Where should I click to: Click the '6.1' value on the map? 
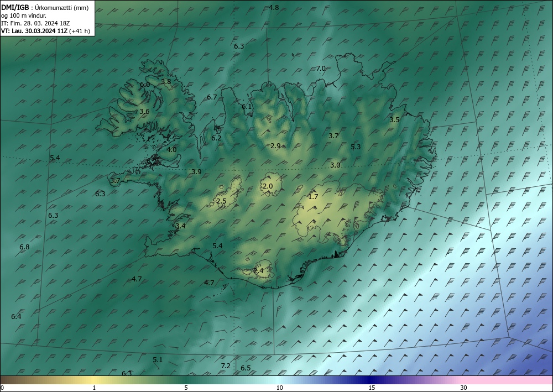tap(247, 107)
